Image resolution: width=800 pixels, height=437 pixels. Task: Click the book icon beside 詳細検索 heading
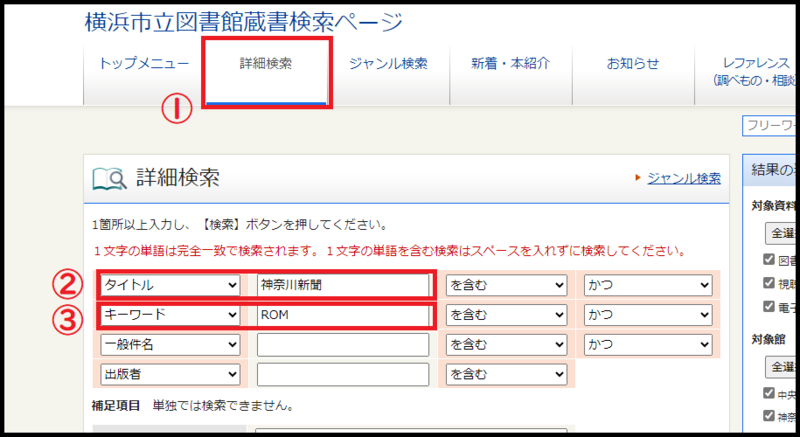[109, 179]
